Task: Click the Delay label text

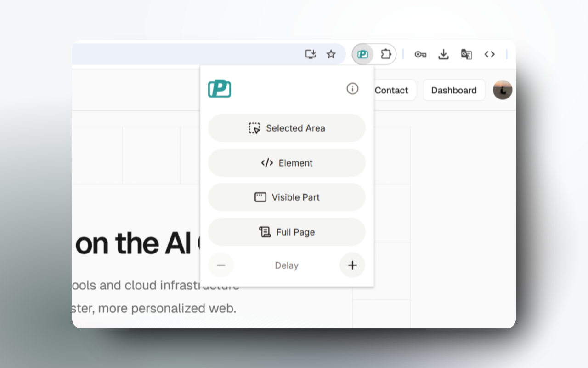Action: [287, 265]
